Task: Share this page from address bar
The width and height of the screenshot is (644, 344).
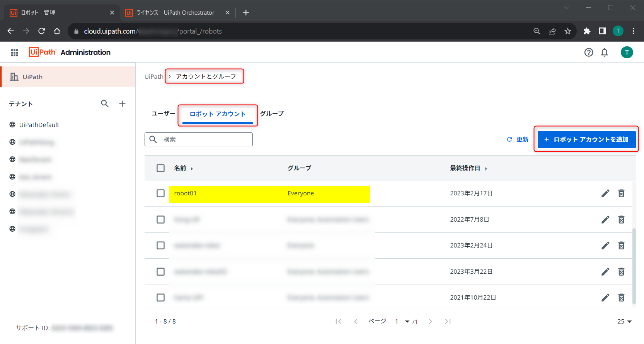Action: pos(552,31)
